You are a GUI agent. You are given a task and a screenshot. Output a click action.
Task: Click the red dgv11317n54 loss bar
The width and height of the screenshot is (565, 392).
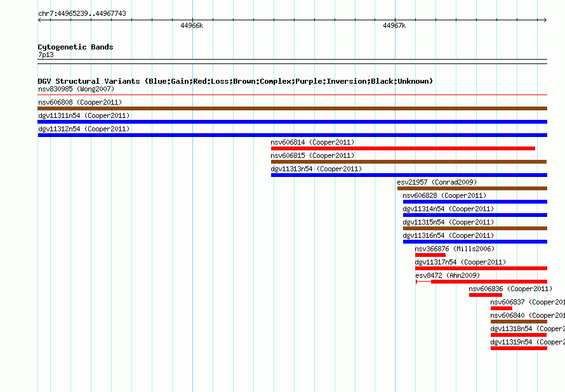point(481,268)
